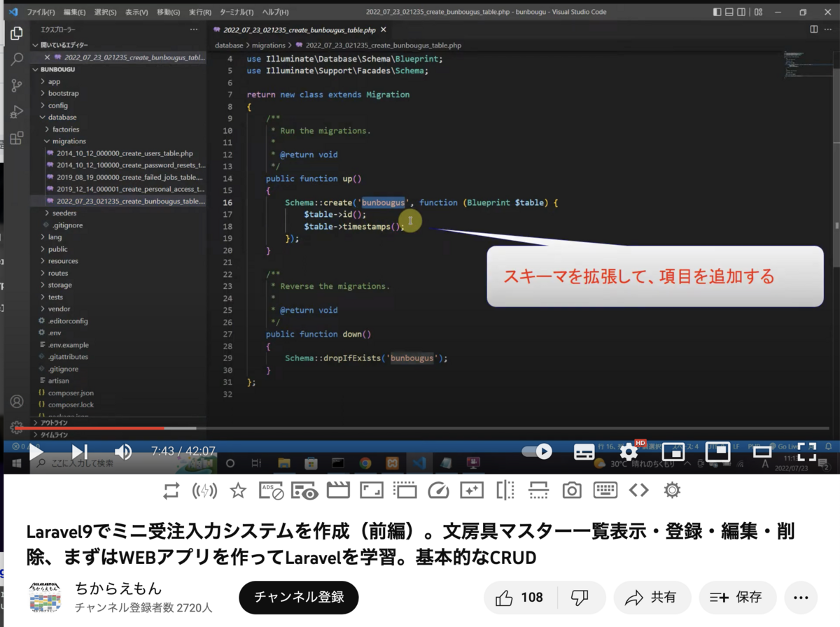Open the Explorer panel ellipsis menu
The width and height of the screenshot is (840, 627).
click(x=194, y=30)
